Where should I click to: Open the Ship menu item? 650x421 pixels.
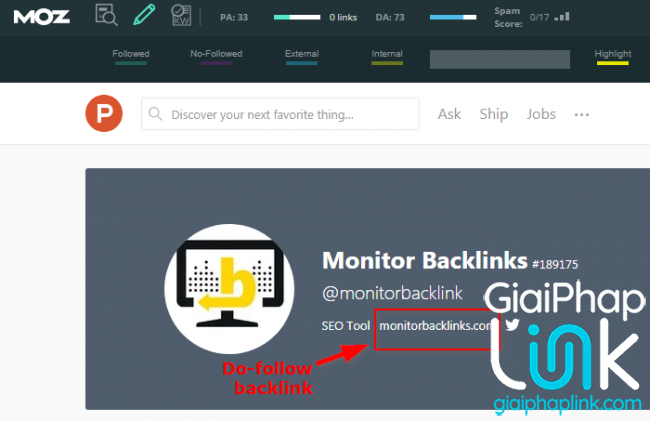pos(494,114)
